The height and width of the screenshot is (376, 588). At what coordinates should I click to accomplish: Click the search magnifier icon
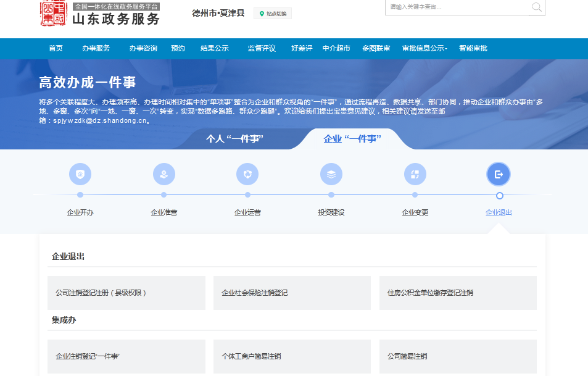pos(537,7)
